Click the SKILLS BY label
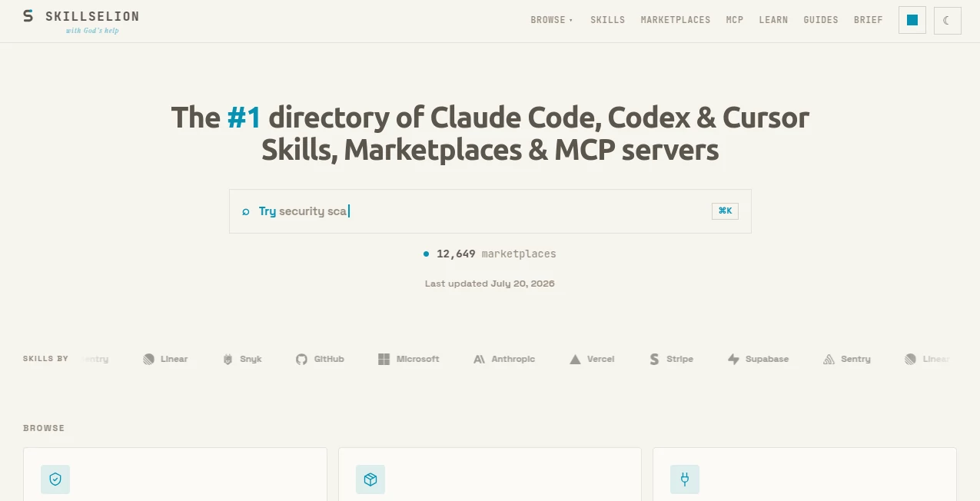Viewport: 980px width, 501px height. [x=45, y=359]
